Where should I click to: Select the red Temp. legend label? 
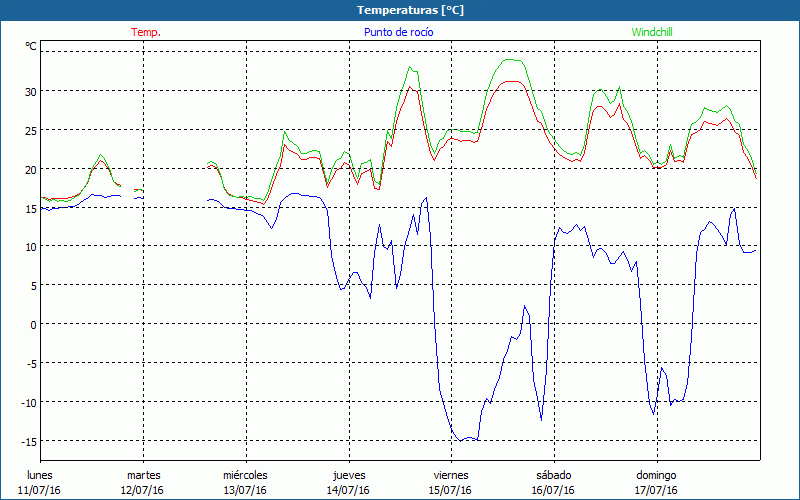(146, 32)
